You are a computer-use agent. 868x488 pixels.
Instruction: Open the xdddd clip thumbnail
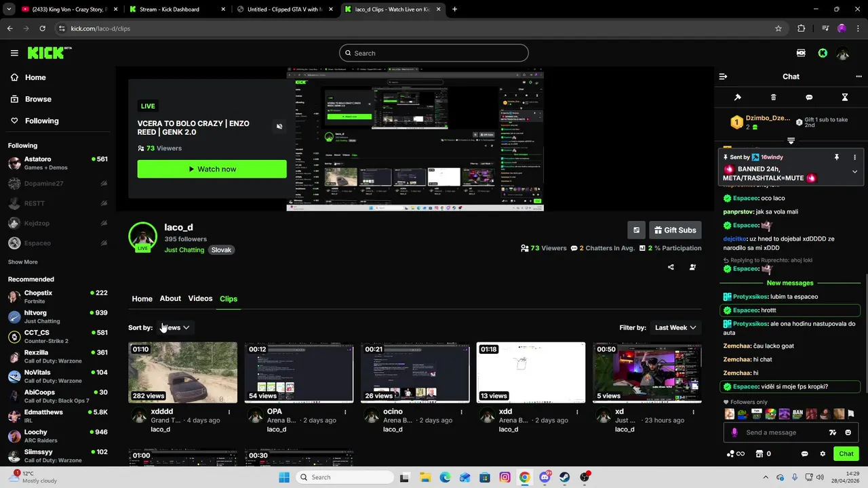[183, 372]
